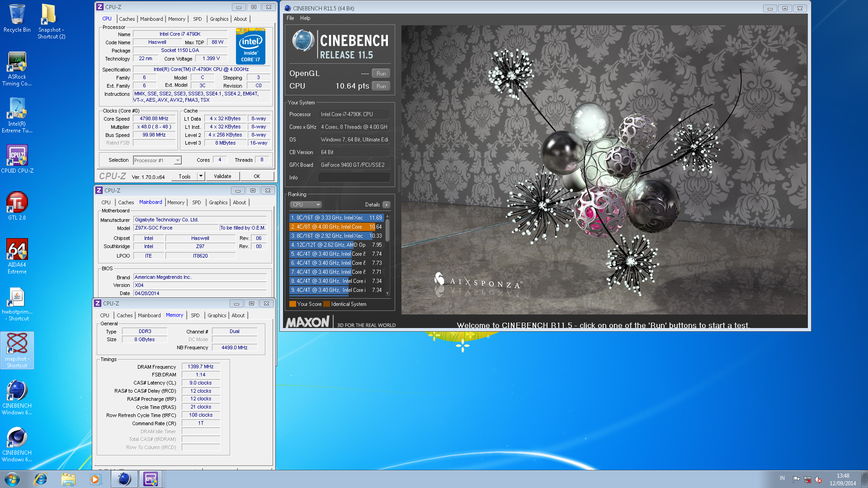Click the Intel Core i7 4790K name field

click(180, 34)
